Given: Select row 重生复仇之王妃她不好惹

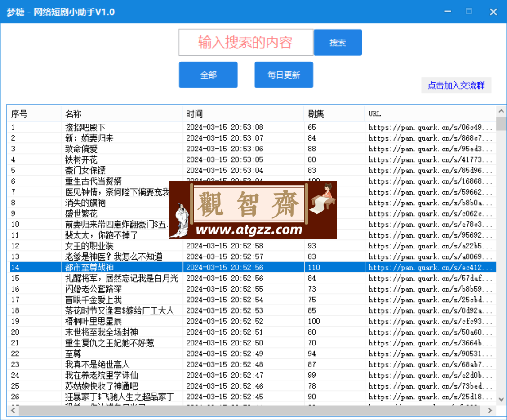Looking at the screenshot, I should pyautogui.click(x=252, y=343).
